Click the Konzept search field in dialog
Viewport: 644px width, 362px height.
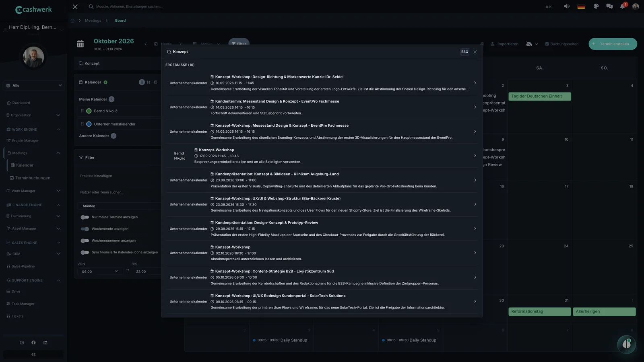click(312, 52)
